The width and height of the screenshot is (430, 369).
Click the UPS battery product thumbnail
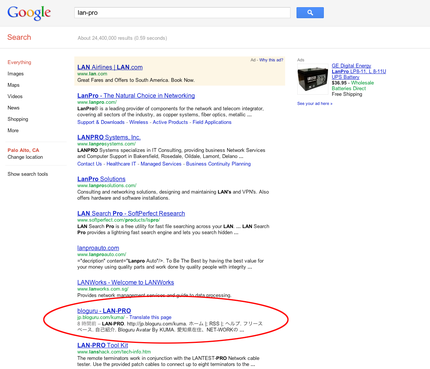(313, 79)
